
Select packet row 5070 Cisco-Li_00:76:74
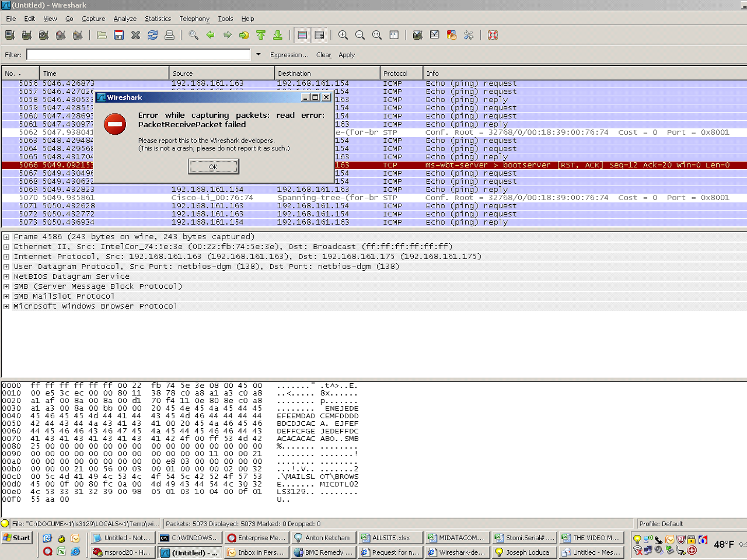pos(373,198)
